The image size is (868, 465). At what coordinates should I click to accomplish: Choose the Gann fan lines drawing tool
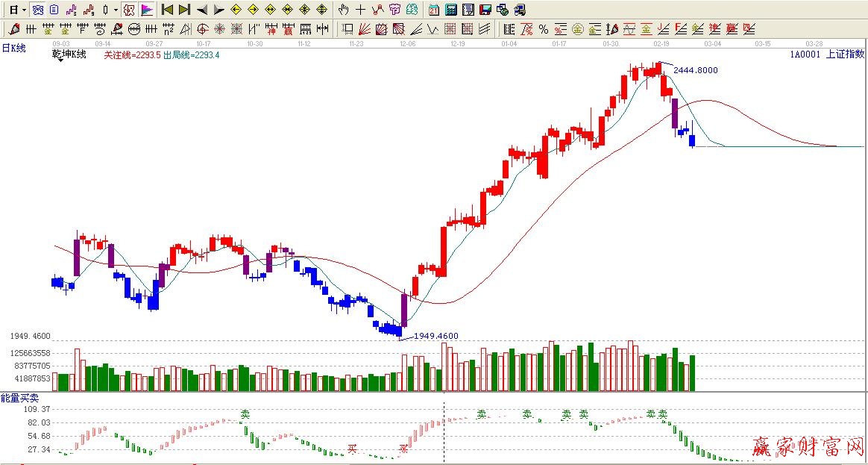coord(365,29)
